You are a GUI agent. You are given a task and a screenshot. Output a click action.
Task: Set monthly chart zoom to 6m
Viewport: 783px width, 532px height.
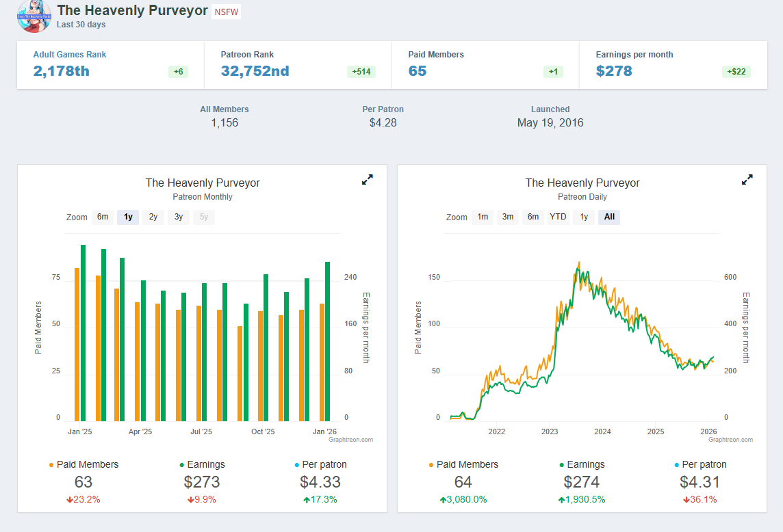pyautogui.click(x=103, y=217)
